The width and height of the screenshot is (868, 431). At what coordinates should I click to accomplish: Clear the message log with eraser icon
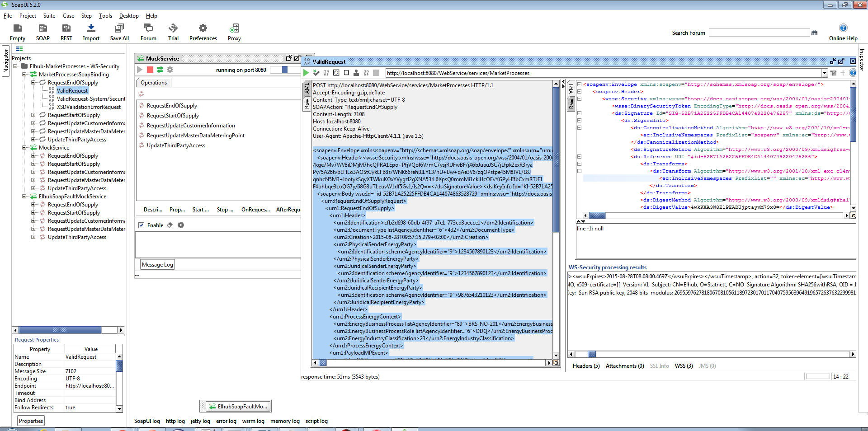[170, 225]
